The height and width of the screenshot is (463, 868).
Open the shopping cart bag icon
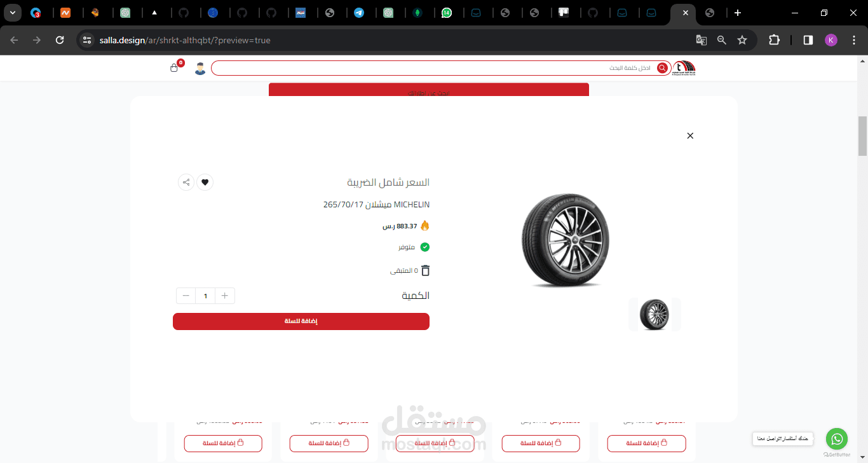coord(174,68)
